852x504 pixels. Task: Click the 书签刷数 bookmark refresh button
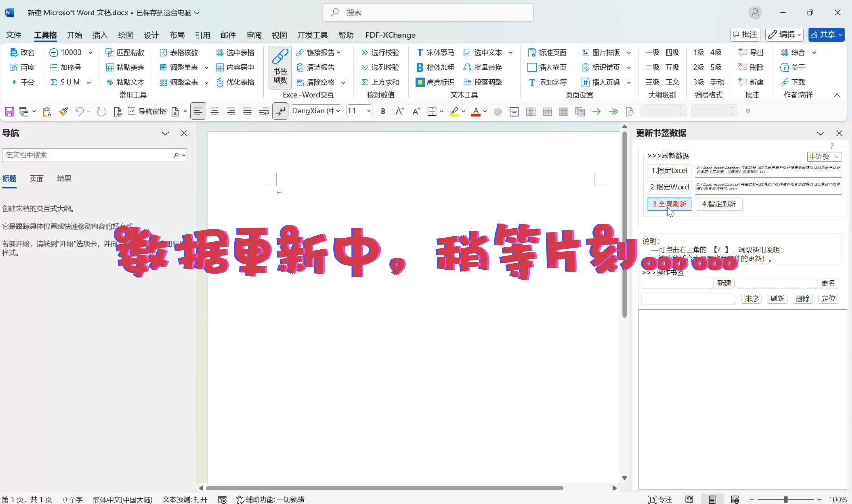[x=280, y=67]
